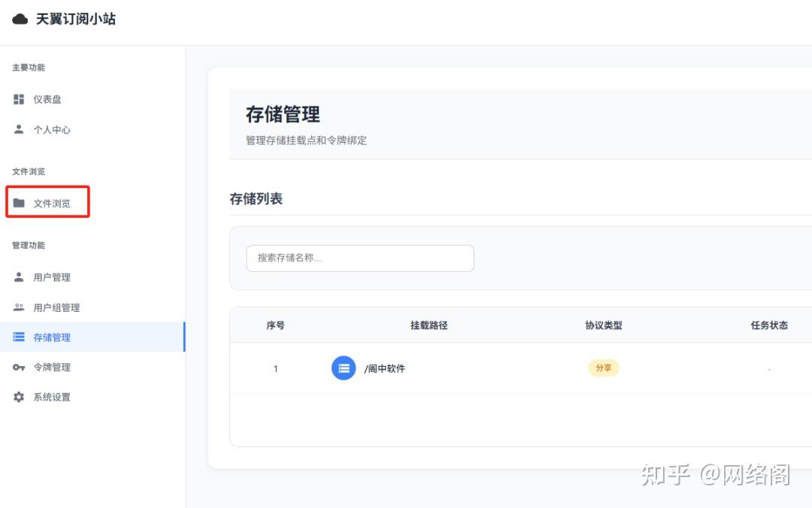Screen dimensions: 812x508
Task: Open 令牌管理 via the key icon
Action: (18, 367)
